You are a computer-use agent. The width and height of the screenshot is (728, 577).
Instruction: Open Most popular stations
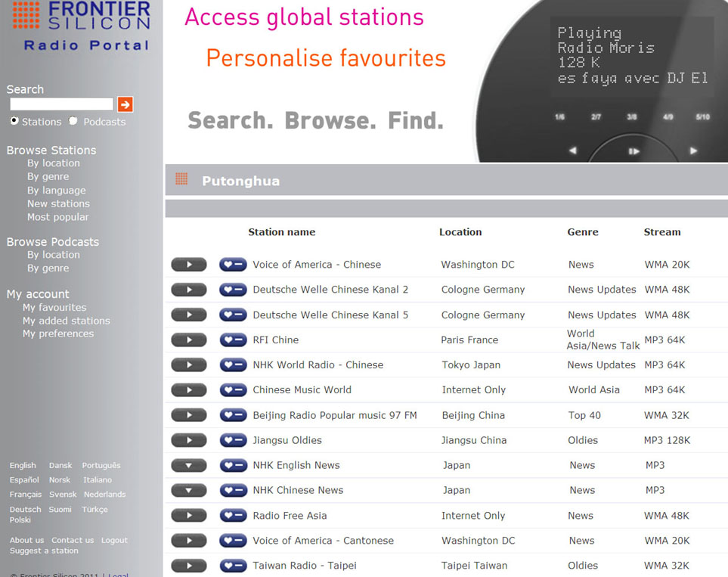coord(57,217)
